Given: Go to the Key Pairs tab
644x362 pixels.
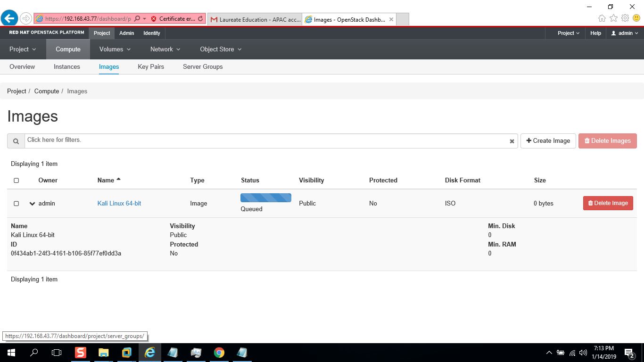Looking at the screenshot, I should pos(151,66).
